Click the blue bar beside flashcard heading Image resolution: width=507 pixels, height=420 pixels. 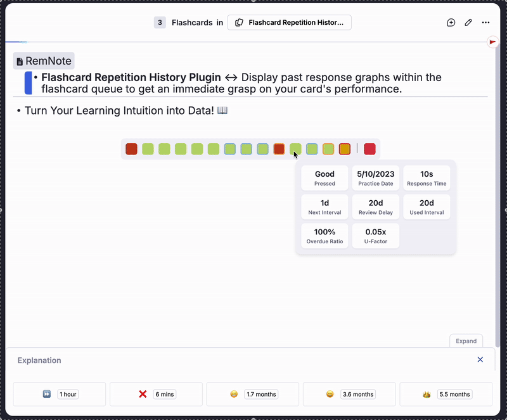pos(29,83)
